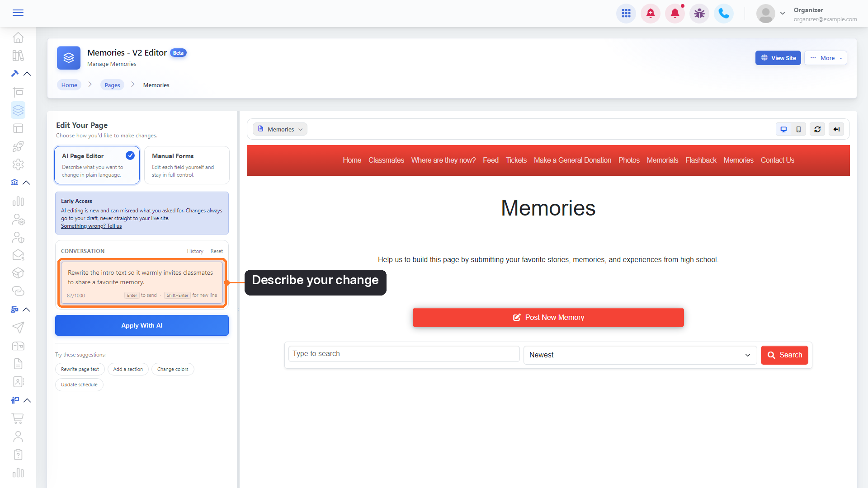Open the Organizer account dropdown

point(807,14)
